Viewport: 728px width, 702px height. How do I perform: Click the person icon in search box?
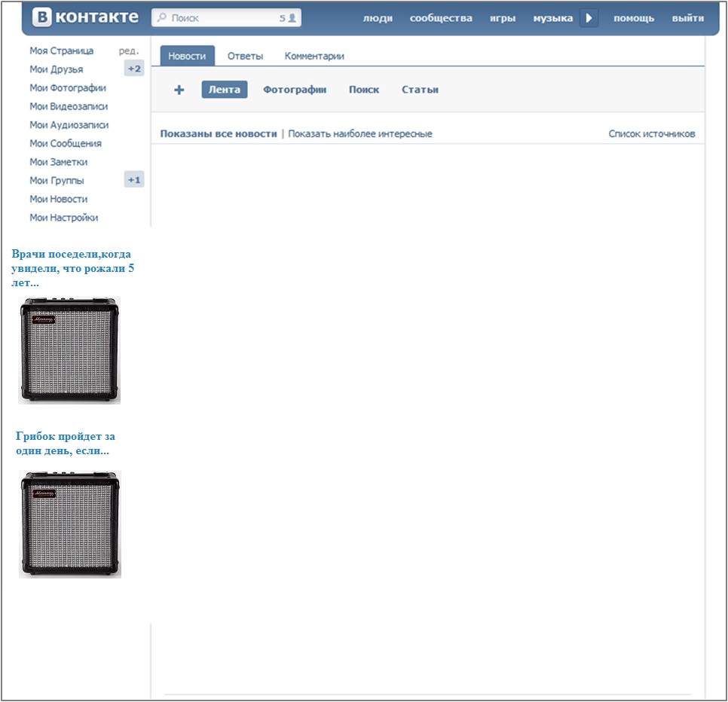292,18
